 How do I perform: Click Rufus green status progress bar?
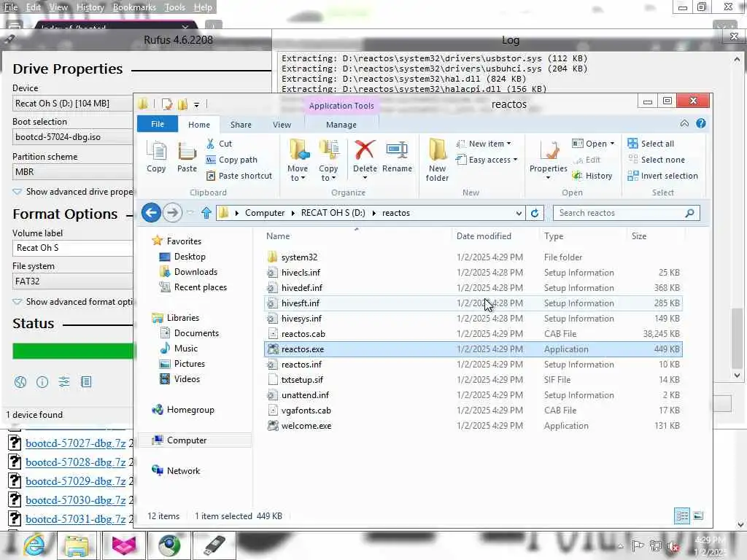click(x=74, y=351)
